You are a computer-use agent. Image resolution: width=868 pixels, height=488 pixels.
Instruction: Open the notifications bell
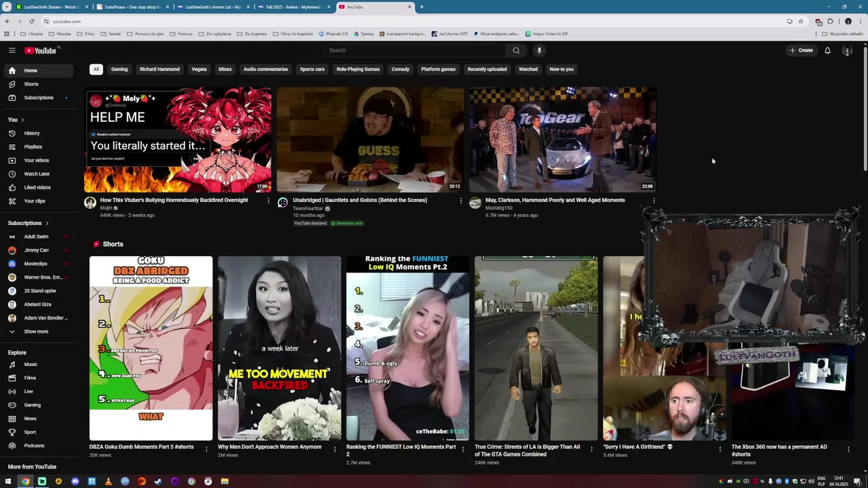(827, 50)
